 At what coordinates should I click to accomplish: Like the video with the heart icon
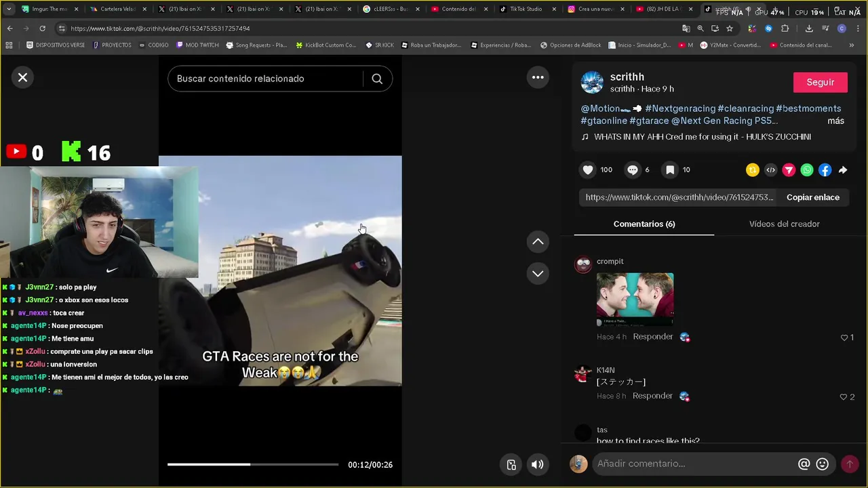coord(588,170)
